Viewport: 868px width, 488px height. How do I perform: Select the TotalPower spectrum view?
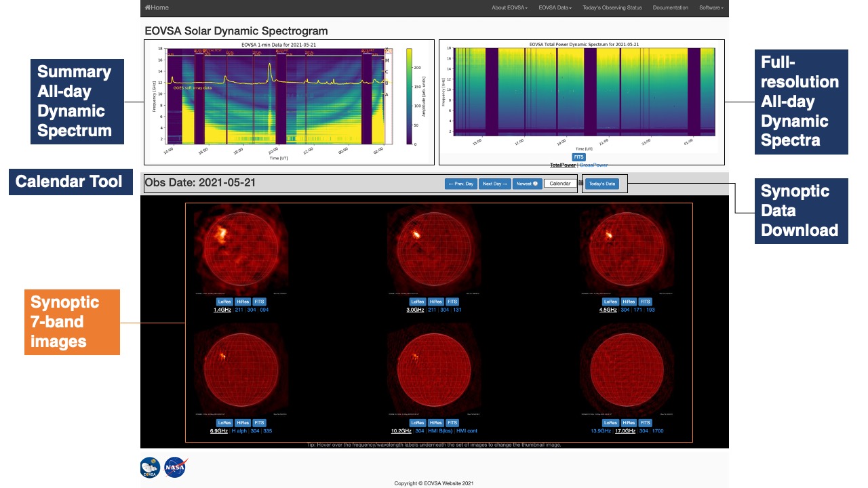tap(563, 165)
